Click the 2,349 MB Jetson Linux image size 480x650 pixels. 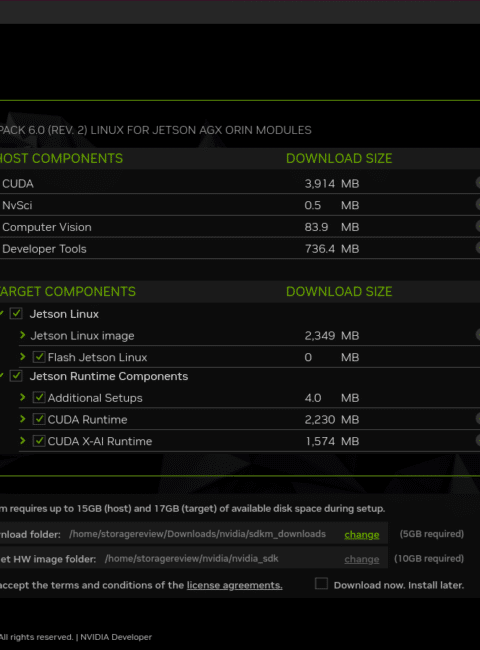pos(332,335)
